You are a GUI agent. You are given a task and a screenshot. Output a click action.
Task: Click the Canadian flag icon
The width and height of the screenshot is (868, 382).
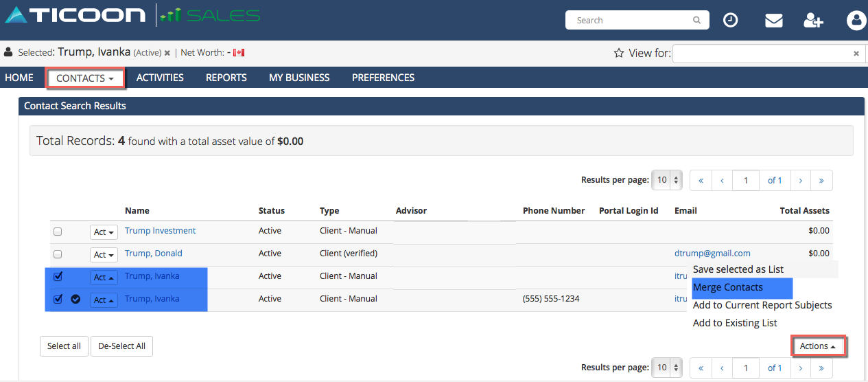coord(239,52)
